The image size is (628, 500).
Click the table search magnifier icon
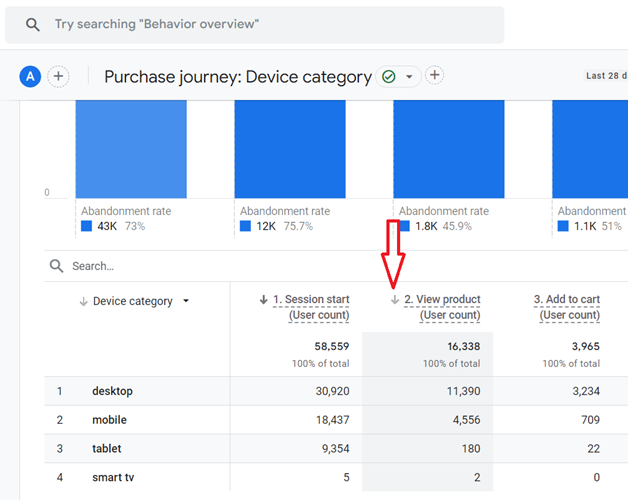coord(57,266)
